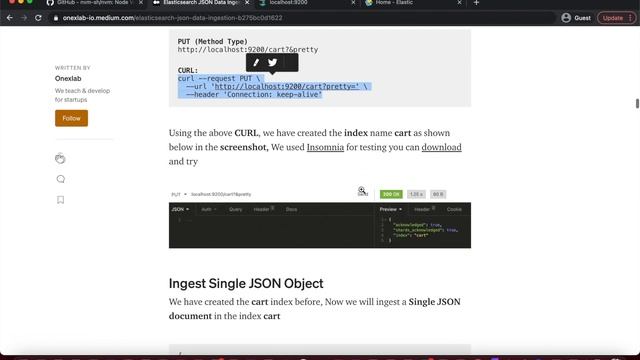Click the highlight pen icon in popup

point(256,62)
